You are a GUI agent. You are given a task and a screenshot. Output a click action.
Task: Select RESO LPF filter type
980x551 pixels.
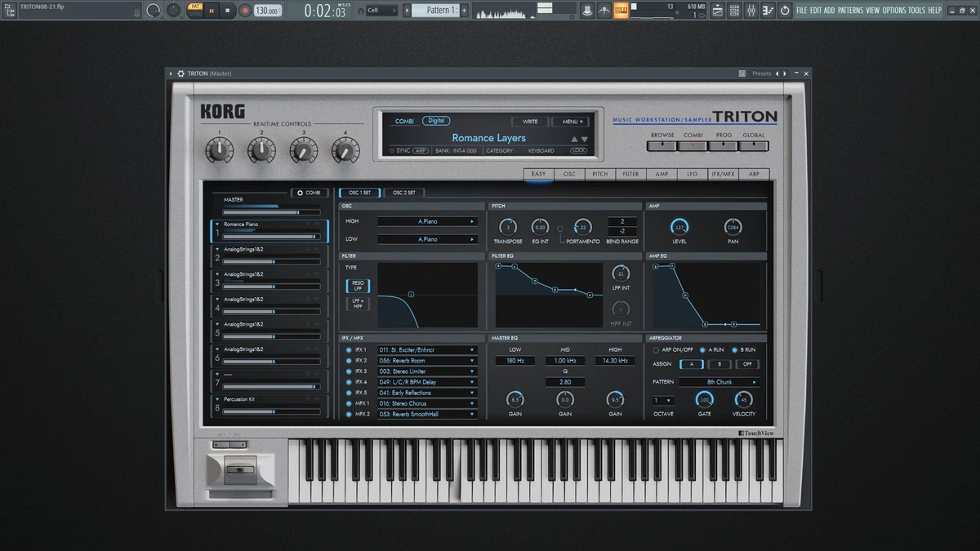coord(359,286)
